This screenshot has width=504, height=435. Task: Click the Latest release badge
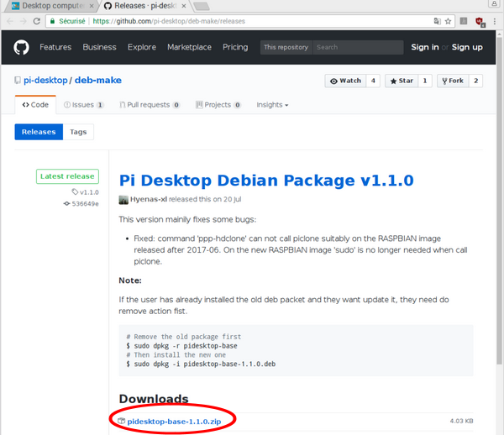(x=67, y=176)
